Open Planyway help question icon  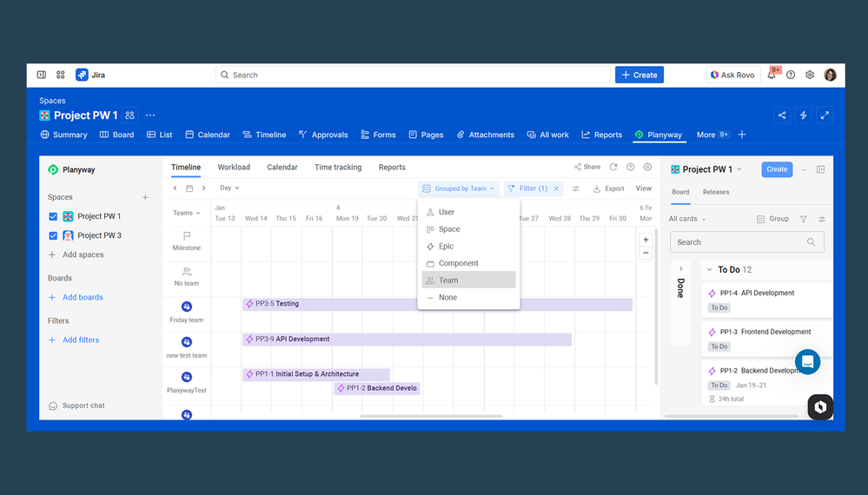(x=631, y=167)
